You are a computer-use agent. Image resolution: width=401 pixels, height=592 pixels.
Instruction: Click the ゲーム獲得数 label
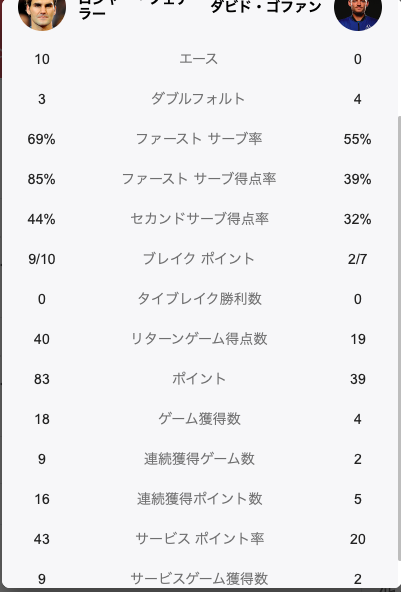pyautogui.click(x=199, y=419)
